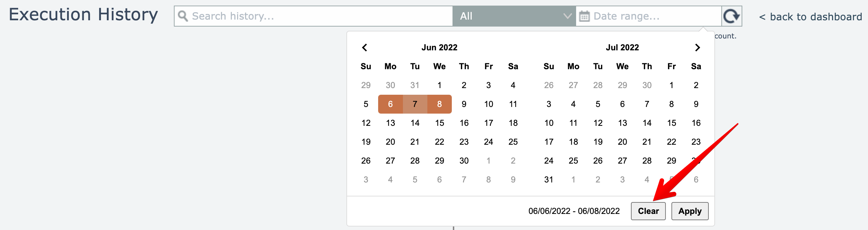
Task: Select July 1 in the calendar
Action: pyautogui.click(x=671, y=85)
